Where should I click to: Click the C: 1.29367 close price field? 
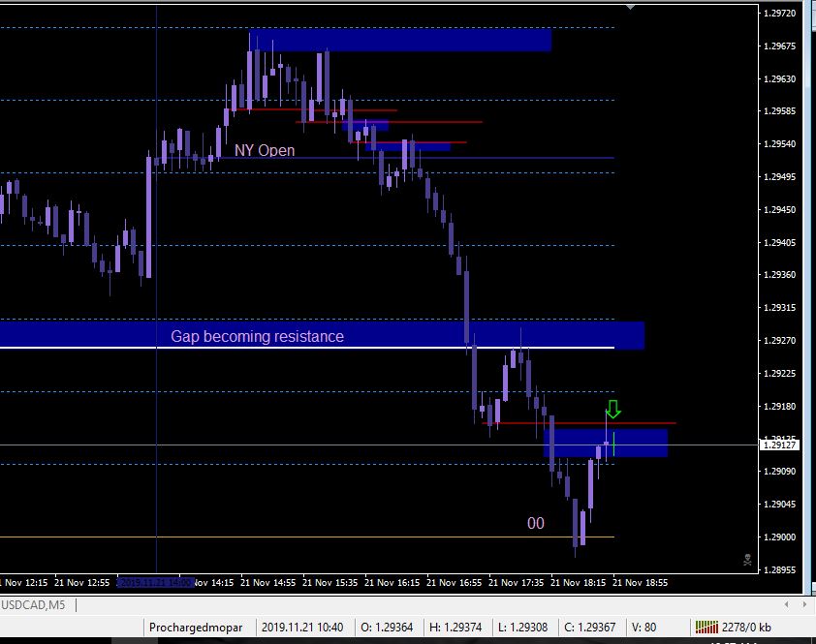click(590, 628)
